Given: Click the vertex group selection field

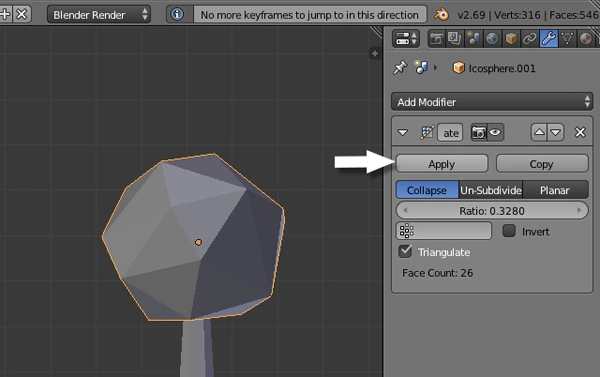Looking at the screenshot, I should coord(444,231).
